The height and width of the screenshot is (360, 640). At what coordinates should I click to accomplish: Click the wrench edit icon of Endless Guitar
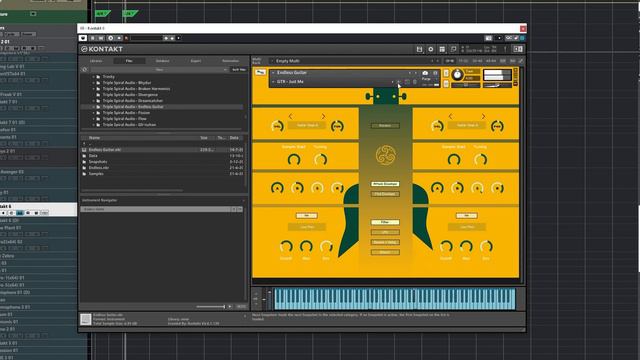pyautogui.click(x=260, y=72)
